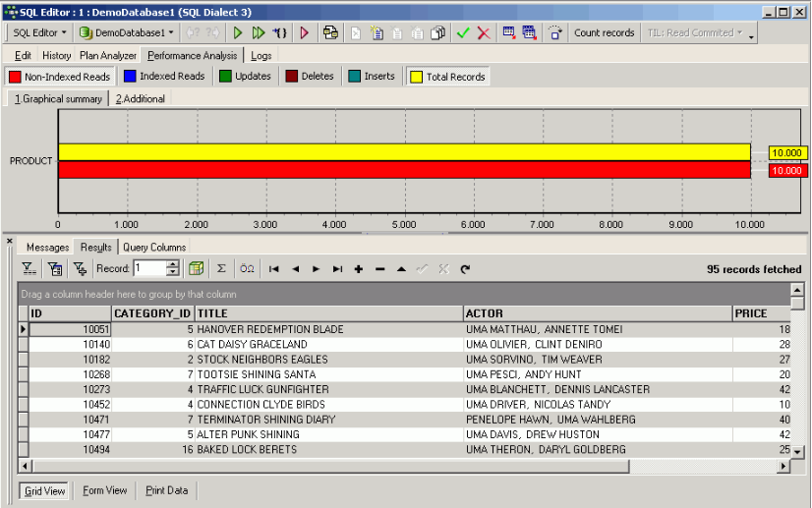Click the Count records button
Image resolution: width=812 pixels, height=508 pixels.
pyautogui.click(x=604, y=32)
